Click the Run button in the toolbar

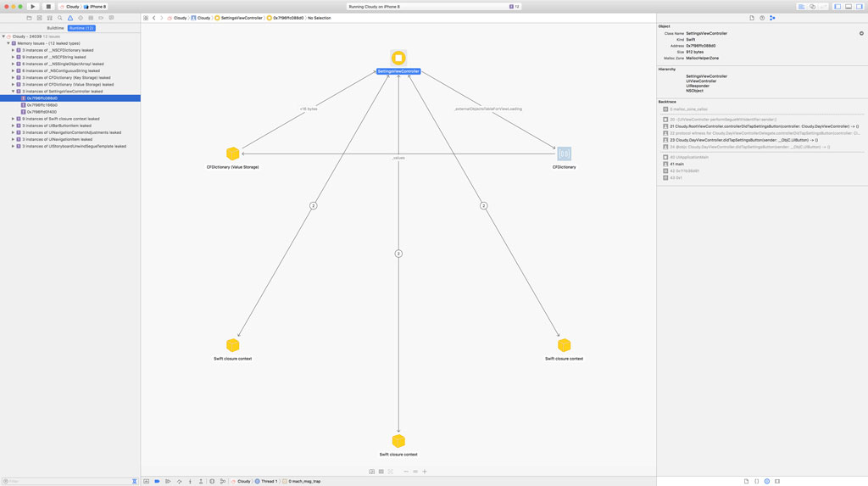(33, 6)
